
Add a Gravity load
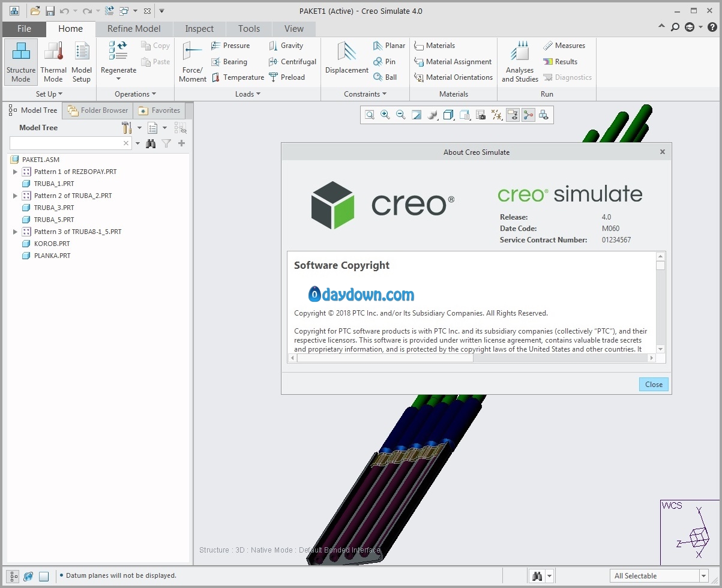point(286,46)
